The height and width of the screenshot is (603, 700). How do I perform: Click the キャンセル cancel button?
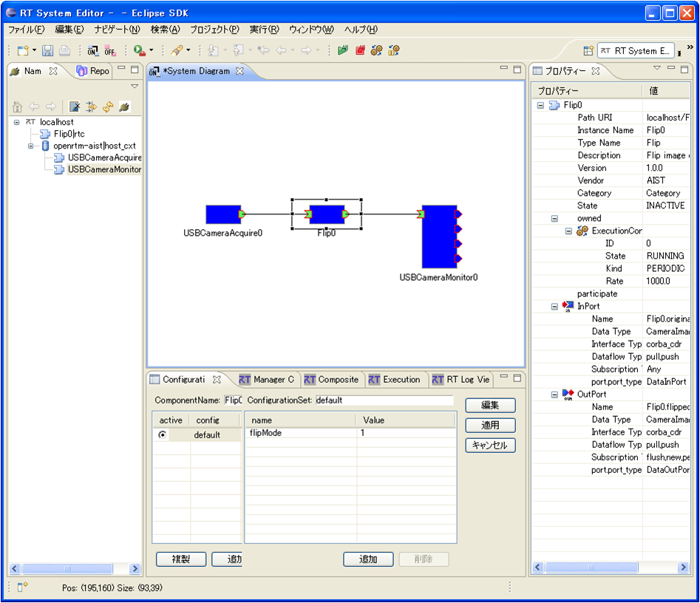[x=490, y=446]
